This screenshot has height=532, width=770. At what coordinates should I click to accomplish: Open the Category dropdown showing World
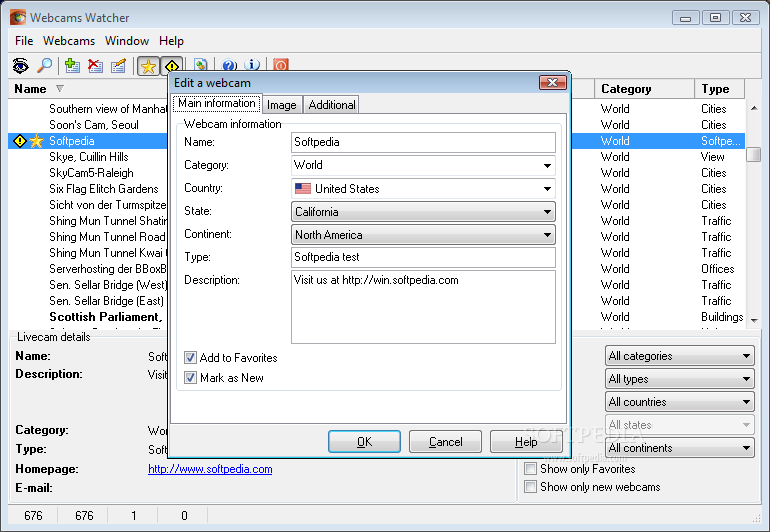click(x=423, y=165)
